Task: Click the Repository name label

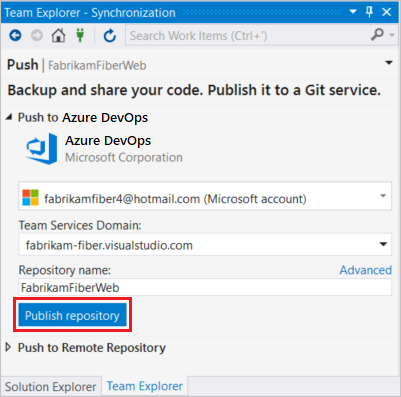Action: click(65, 270)
